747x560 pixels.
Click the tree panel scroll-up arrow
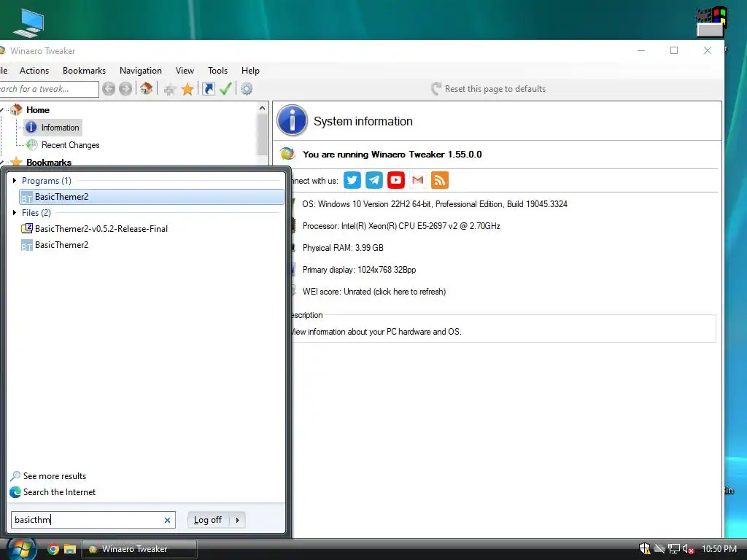[262, 108]
